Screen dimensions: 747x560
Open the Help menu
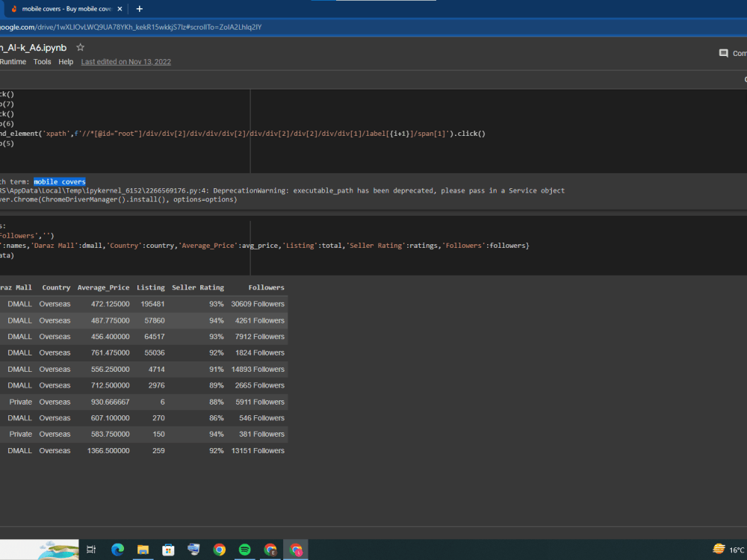coord(66,62)
